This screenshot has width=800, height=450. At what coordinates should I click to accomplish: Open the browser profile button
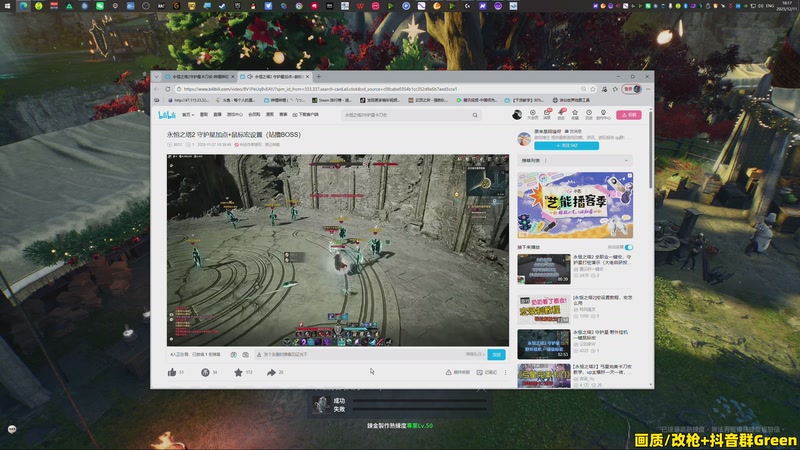631,89
